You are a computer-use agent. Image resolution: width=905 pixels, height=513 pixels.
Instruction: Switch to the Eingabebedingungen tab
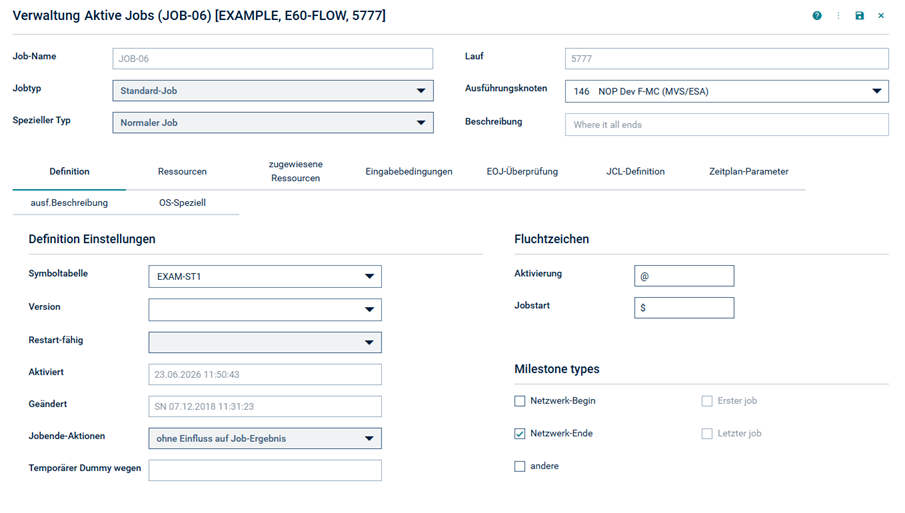(x=409, y=171)
